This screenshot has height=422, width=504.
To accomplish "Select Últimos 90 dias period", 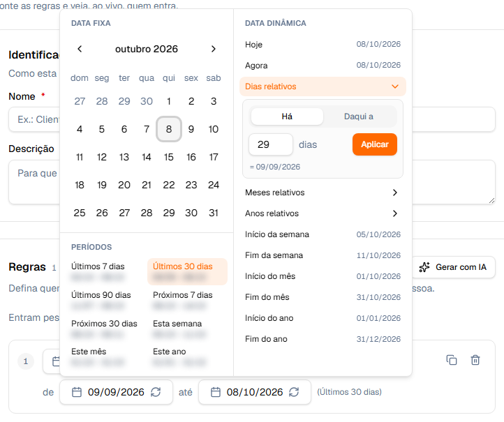I will click(105, 300).
